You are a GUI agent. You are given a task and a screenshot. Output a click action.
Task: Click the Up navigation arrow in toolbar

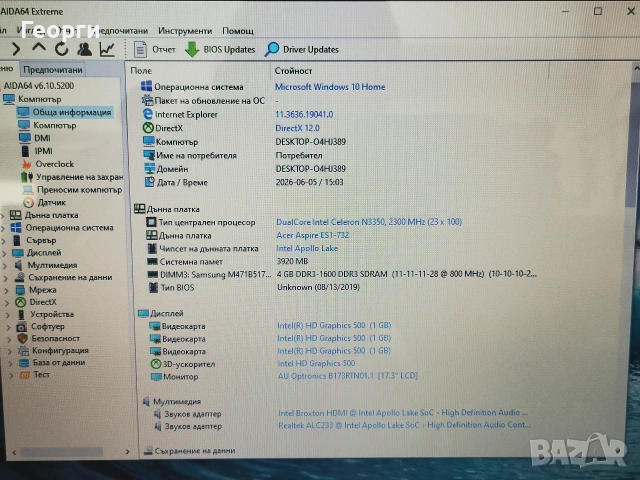click(x=39, y=48)
